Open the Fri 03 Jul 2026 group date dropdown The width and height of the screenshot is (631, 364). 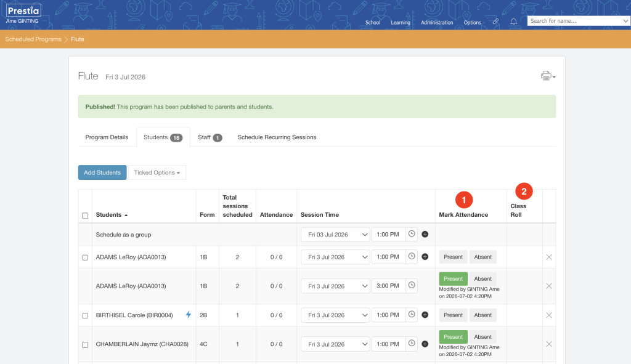(335, 235)
